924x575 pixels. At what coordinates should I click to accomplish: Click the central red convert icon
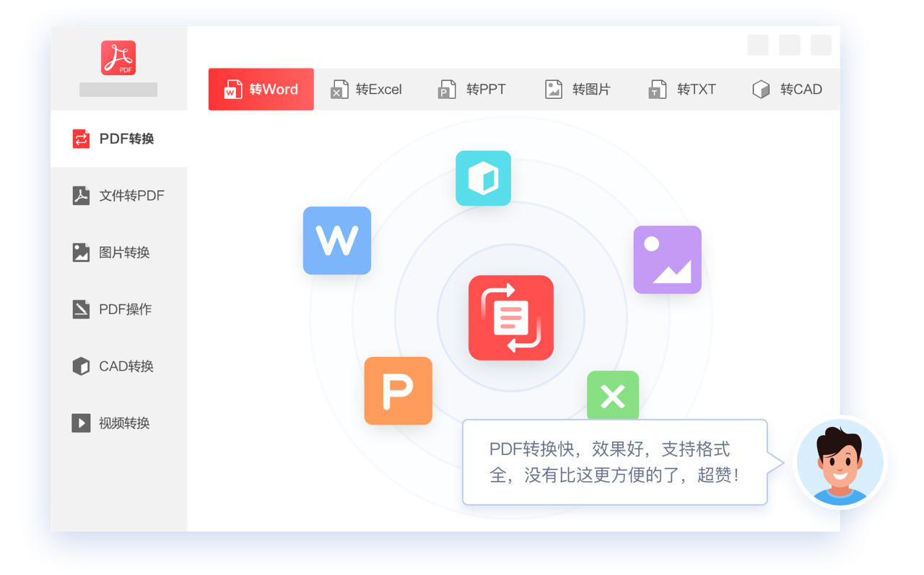click(x=511, y=318)
